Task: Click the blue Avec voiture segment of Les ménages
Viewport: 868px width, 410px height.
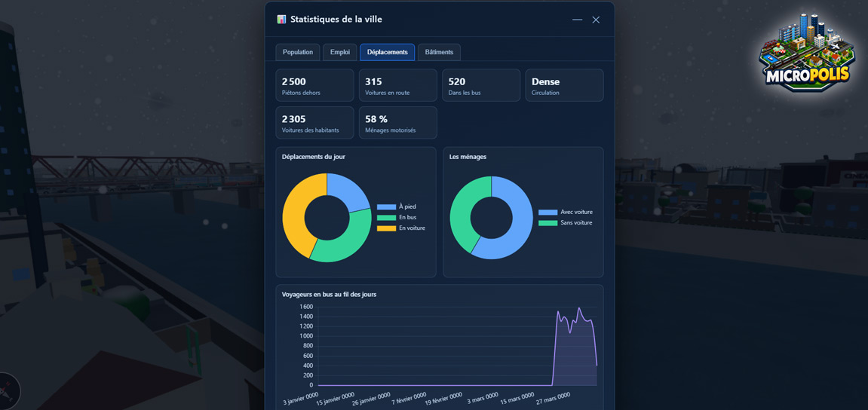Action: [520, 227]
